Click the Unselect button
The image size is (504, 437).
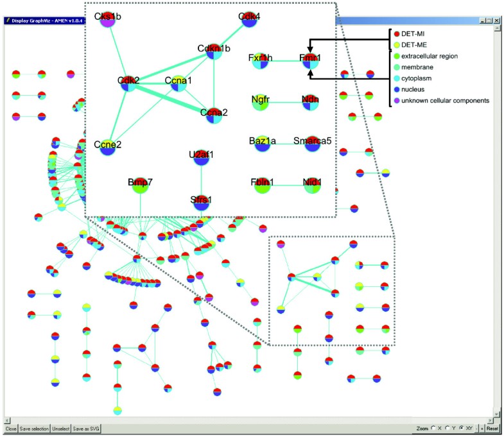pyautogui.click(x=61, y=429)
